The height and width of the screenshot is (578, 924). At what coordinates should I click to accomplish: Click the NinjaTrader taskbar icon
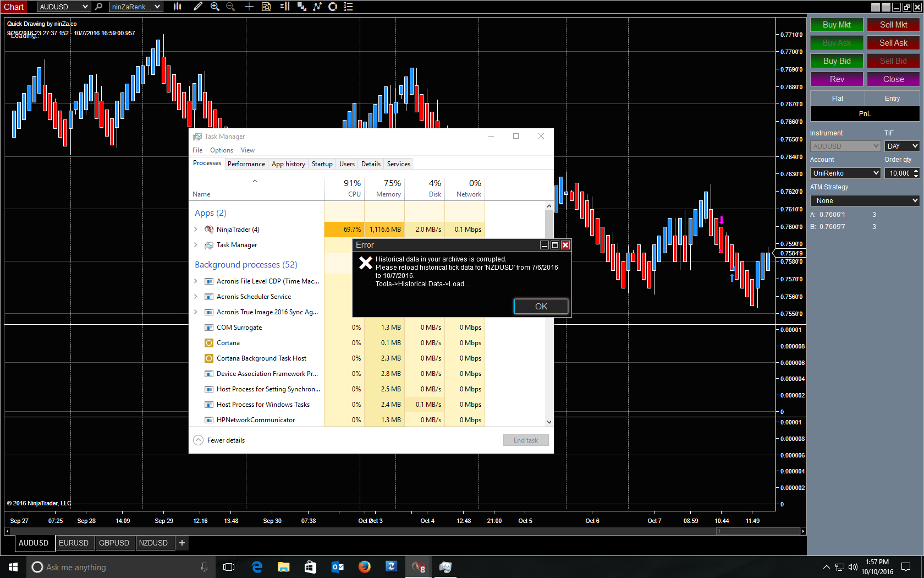(x=419, y=567)
